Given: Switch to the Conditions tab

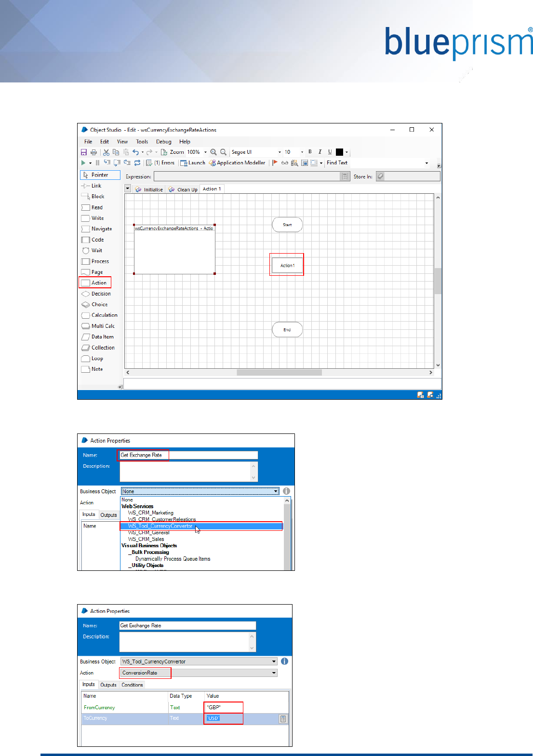Looking at the screenshot, I should tap(132, 685).
